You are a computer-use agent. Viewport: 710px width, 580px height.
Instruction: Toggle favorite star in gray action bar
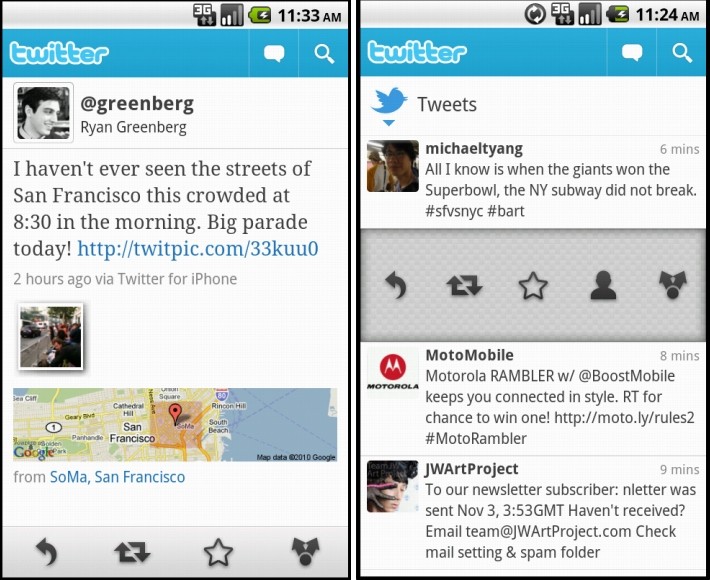pyautogui.click(x=533, y=286)
